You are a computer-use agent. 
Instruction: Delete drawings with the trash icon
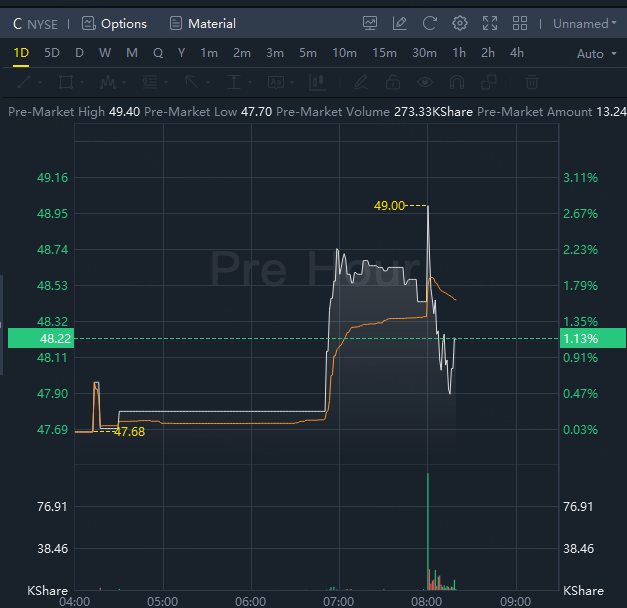(x=532, y=82)
